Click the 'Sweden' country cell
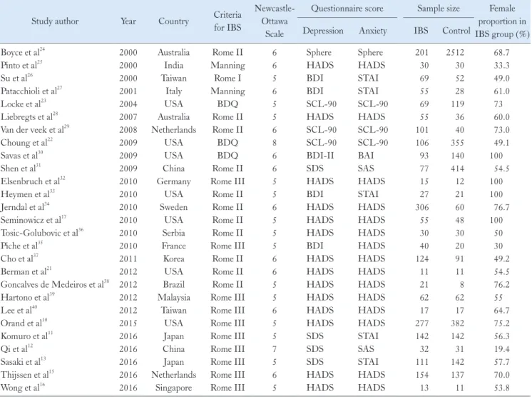This screenshot has width=532, height=397. 174,207
